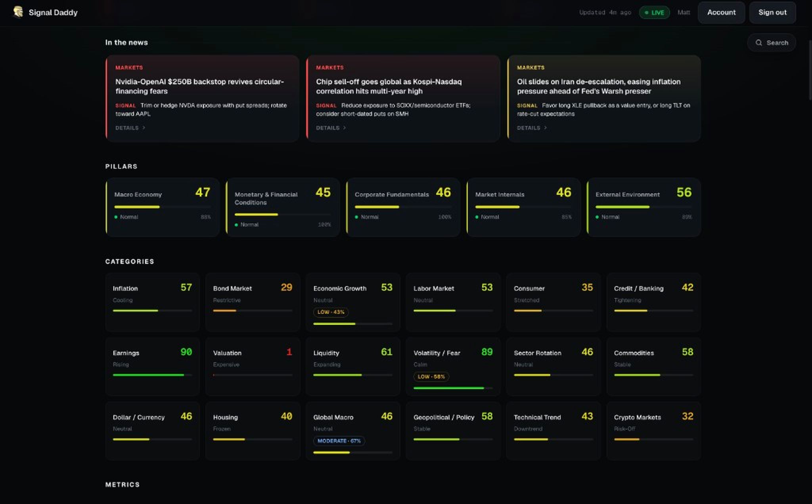Open the External Environment pillar card
The height and width of the screenshot is (504, 812).
click(643, 207)
